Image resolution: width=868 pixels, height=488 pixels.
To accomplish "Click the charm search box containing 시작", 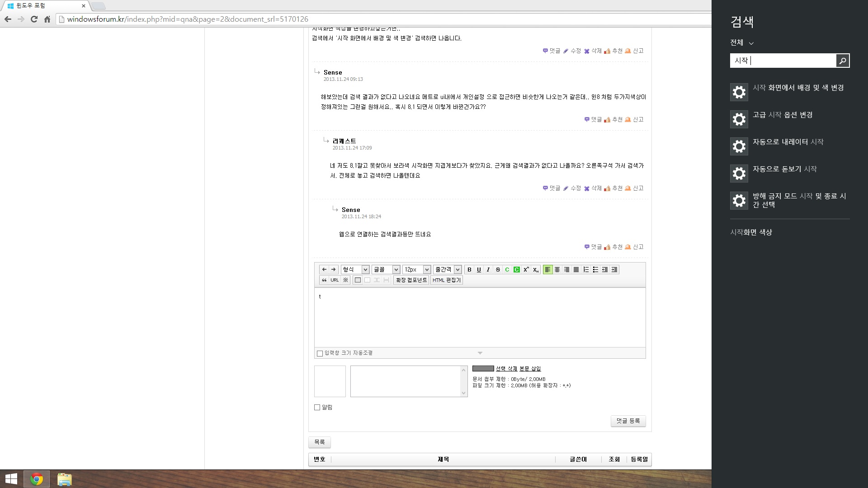I will (783, 61).
